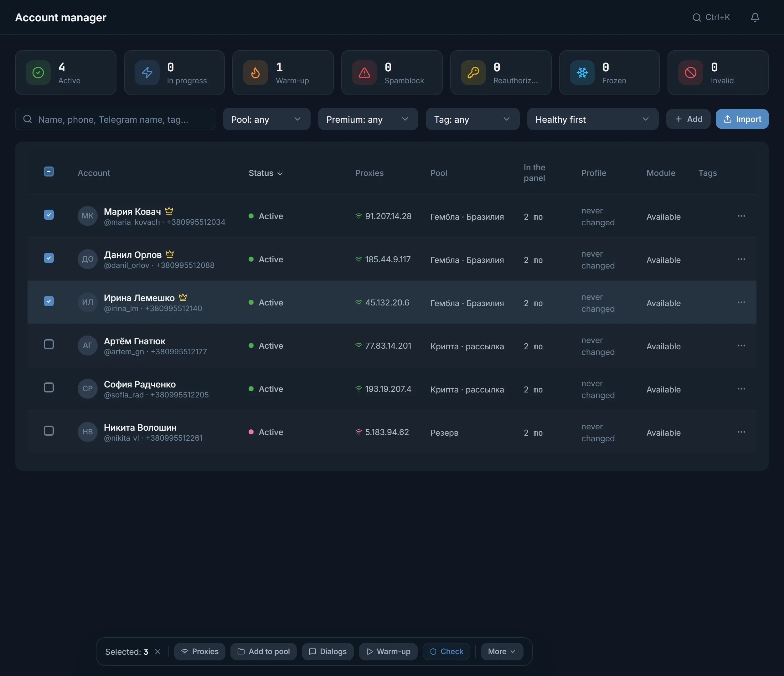
Task: Filter by the Active status card
Action: tap(65, 73)
